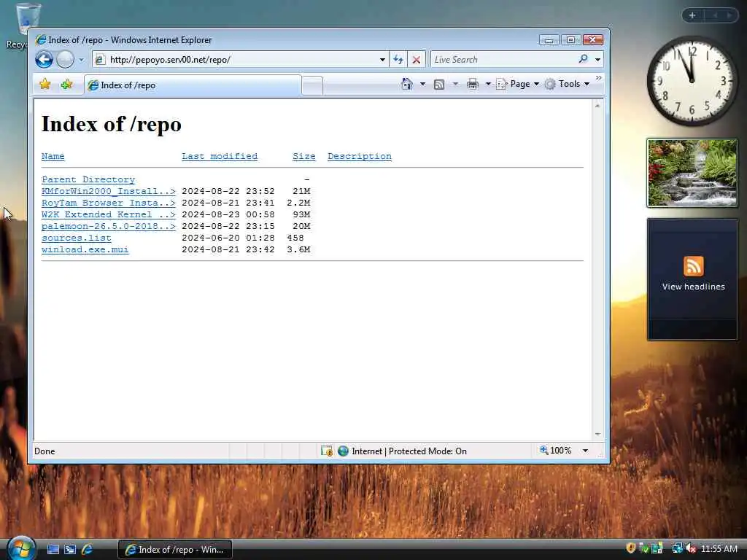Click the scroll up arrow of page
Image resolution: width=747 pixels, height=560 pixels.
pyautogui.click(x=597, y=106)
